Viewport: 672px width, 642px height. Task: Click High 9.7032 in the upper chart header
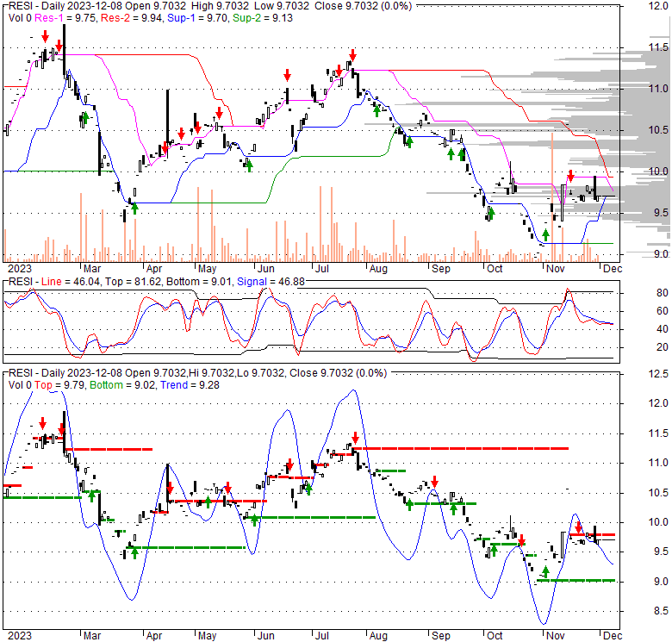click(220, 6)
